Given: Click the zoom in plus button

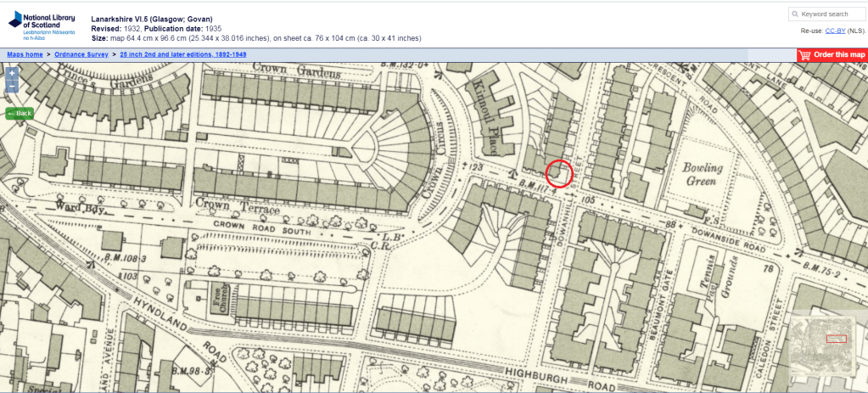Looking at the screenshot, I should [12, 74].
